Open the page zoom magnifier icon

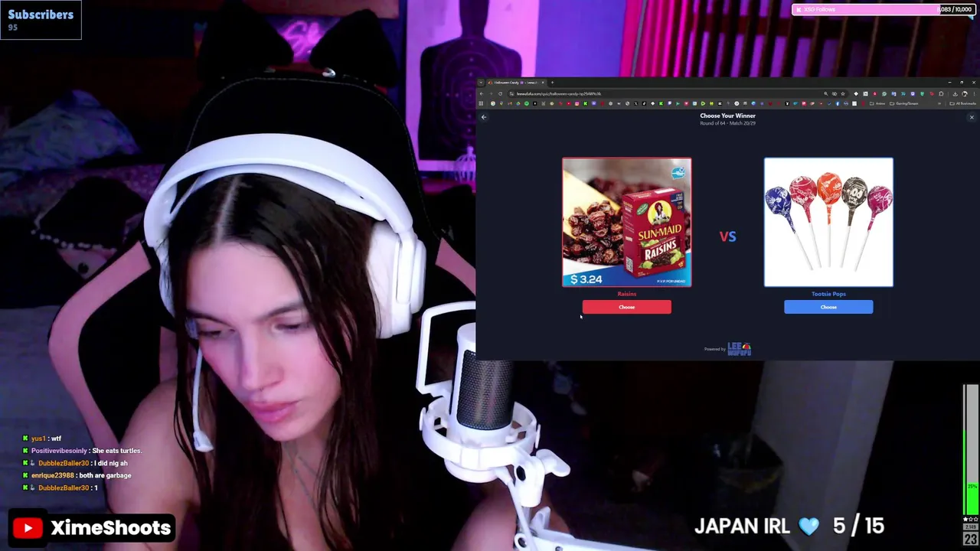click(x=825, y=94)
